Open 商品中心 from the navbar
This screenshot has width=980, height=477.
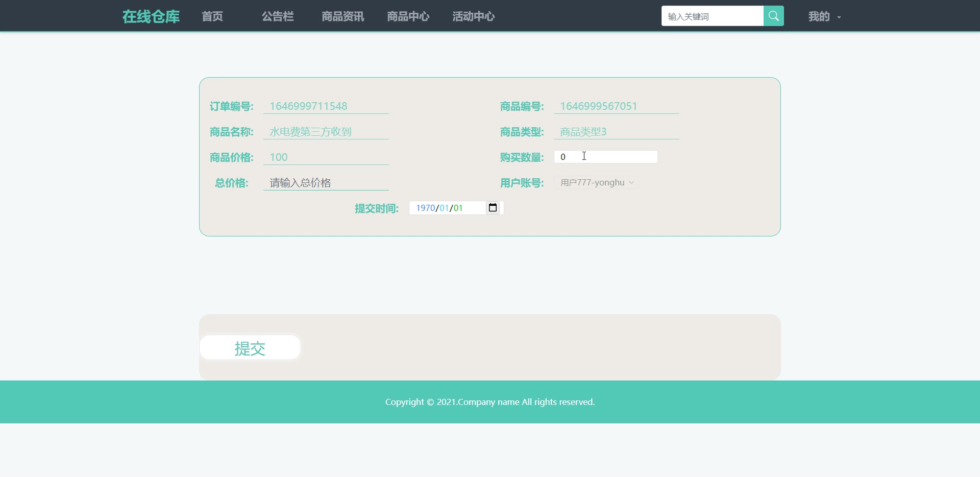pyautogui.click(x=408, y=17)
